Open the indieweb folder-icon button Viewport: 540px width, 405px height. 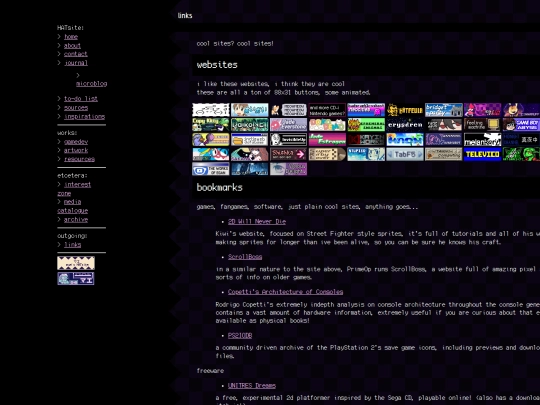click(x=250, y=139)
